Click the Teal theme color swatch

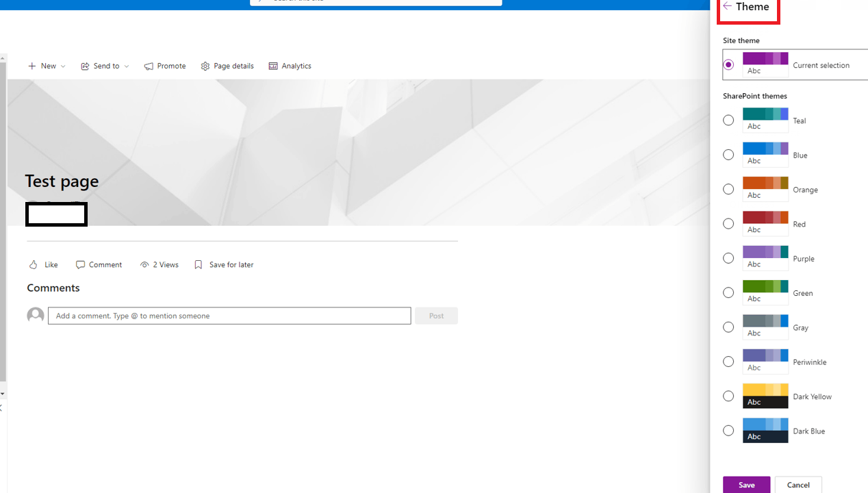(765, 120)
